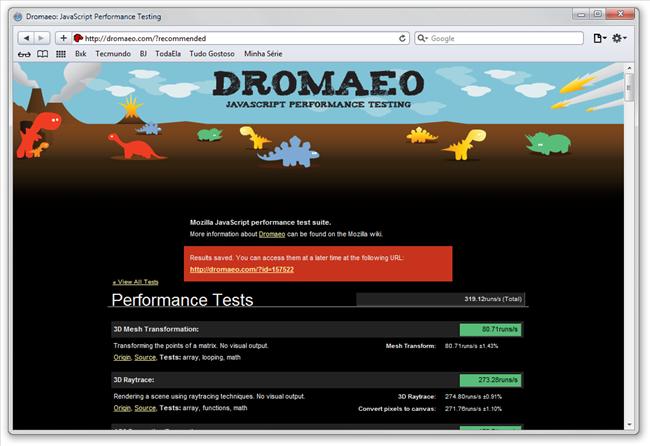This screenshot has width=650, height=446.
Task: Click the 3D Raytrace 274.80runs/s value
Action: click(x=473, y=397)
